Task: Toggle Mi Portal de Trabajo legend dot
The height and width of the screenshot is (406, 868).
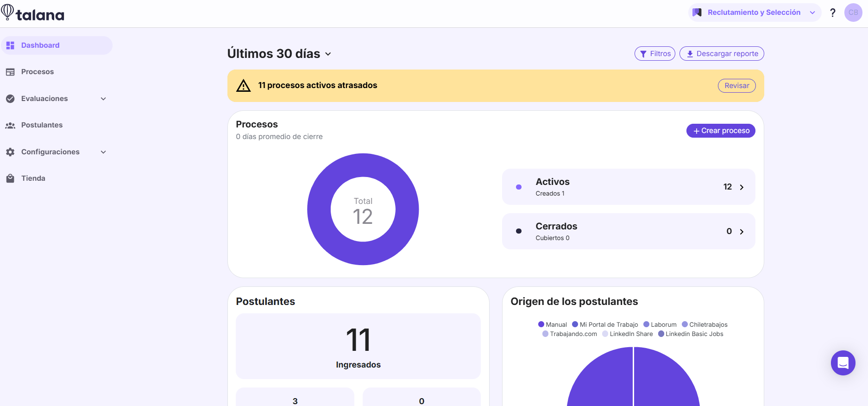Action: point(575,324)
